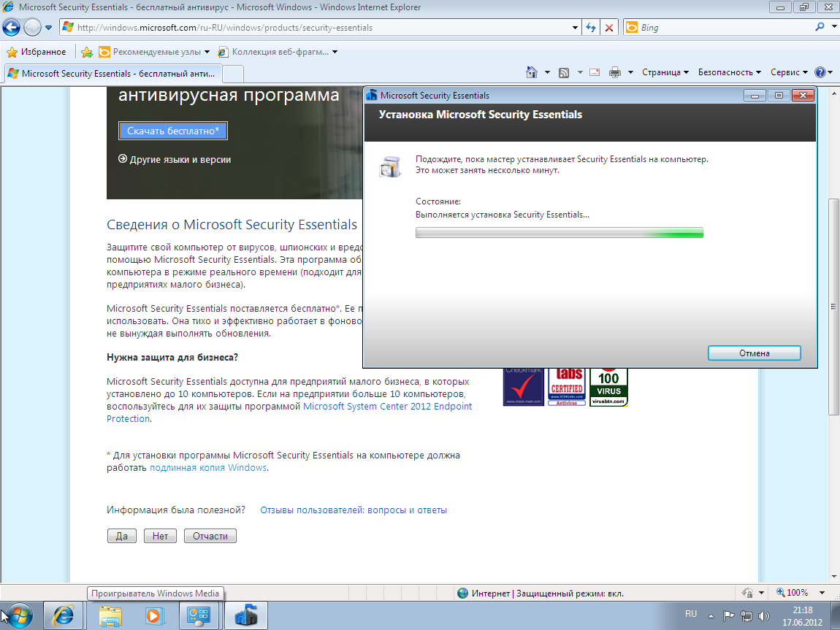
Task: Open the Windows Start menu orb
Action: tap(20, 616)
